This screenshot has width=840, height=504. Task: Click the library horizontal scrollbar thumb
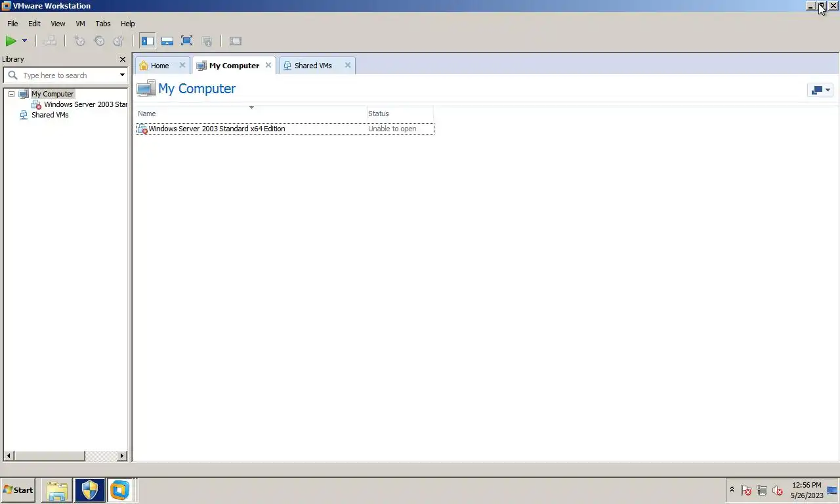(49, 455)
